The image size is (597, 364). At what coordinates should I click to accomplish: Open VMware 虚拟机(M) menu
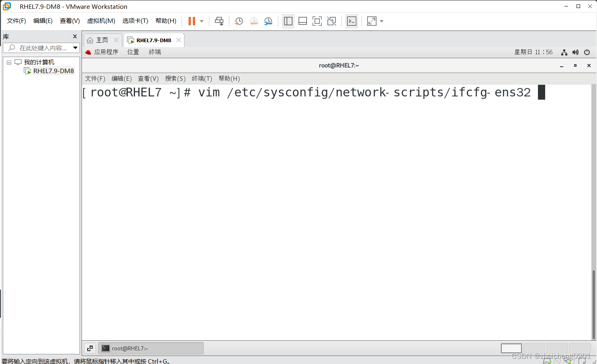click(x=101, y=21)
